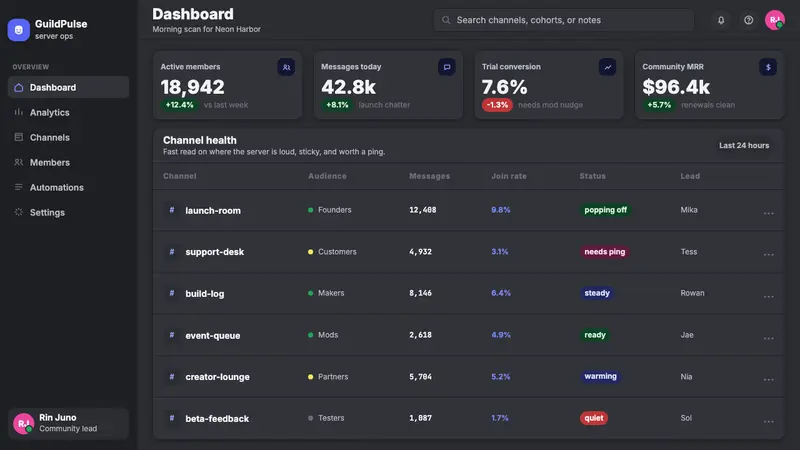Click the Rin Juno Community lead card
Viewport: 800px width, 450px height.
68,423
